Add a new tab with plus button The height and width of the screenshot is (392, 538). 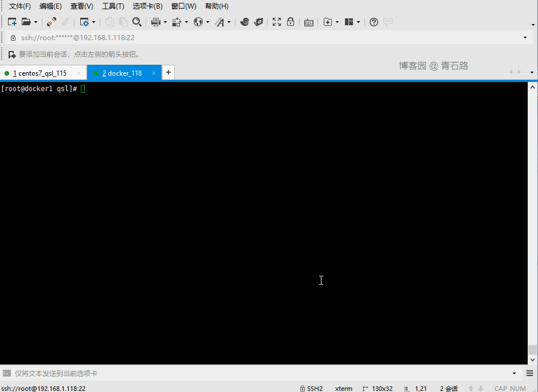click(x=168, y=72)
